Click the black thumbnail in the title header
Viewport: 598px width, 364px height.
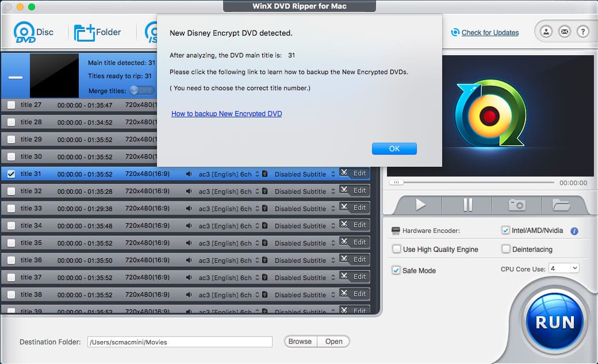(x=54, y=75)
